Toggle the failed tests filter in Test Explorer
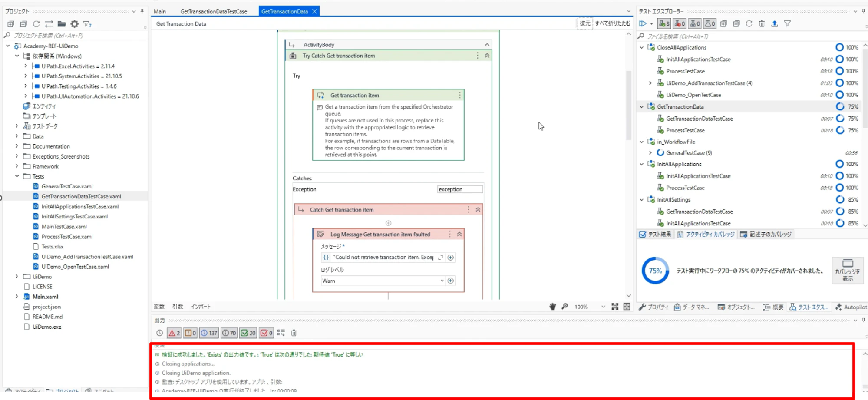868x400 pixels. [x=680, y=23]
